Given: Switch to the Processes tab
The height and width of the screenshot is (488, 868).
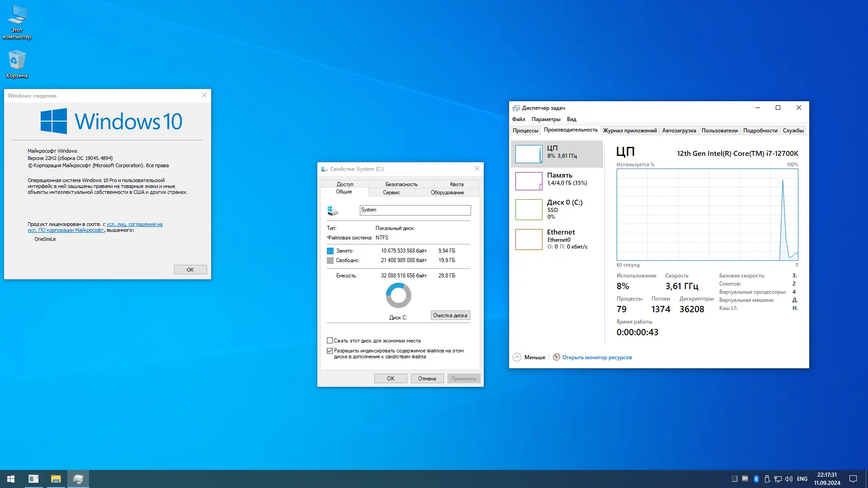Looking at the screenshot, I should (x=525, y=131).
